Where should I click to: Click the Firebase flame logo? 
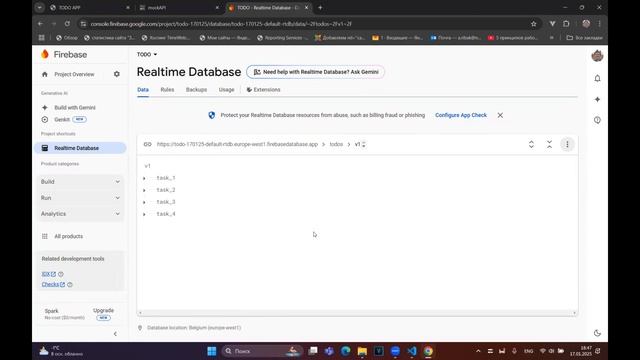pyautogui.click(x=45, y=54)
